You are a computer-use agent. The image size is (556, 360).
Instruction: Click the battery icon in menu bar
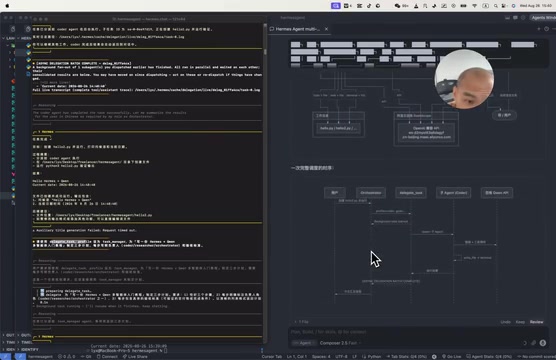pos(463,6)
